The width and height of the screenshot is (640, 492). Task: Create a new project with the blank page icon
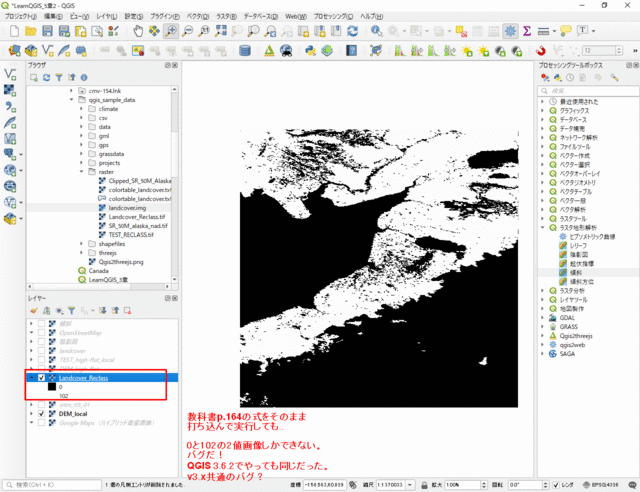coord(14,31)
